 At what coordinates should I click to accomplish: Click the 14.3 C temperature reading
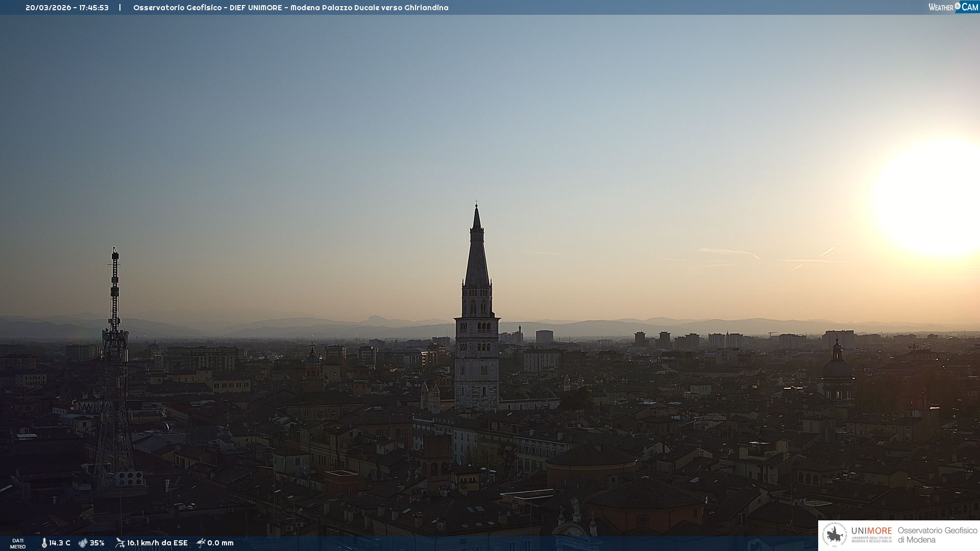60,543
